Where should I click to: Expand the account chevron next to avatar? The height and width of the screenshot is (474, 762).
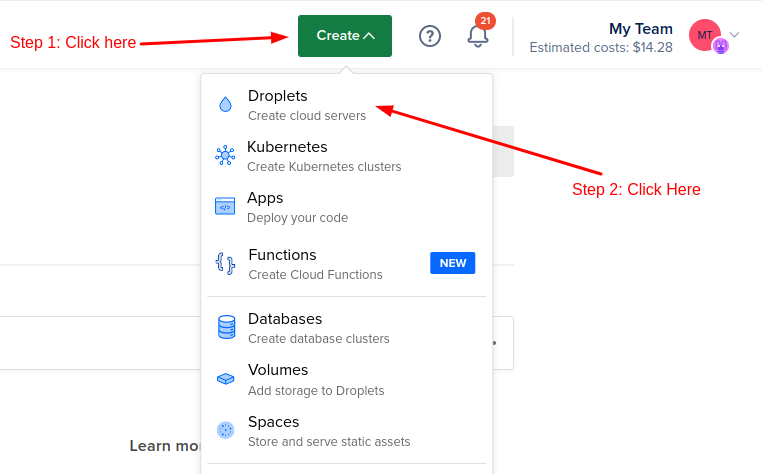coord(735,35)
